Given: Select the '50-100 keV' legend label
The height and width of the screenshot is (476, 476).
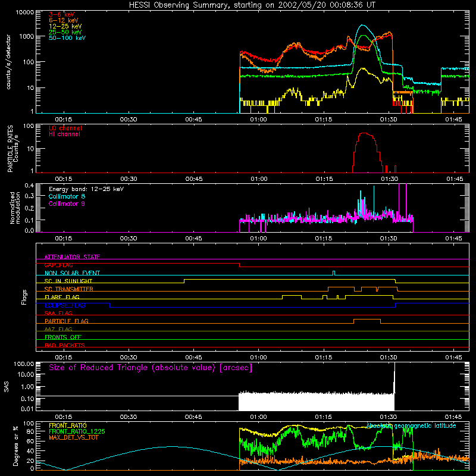Looking at the screenshot, I should pyautogui.click(x=67, y=38).
